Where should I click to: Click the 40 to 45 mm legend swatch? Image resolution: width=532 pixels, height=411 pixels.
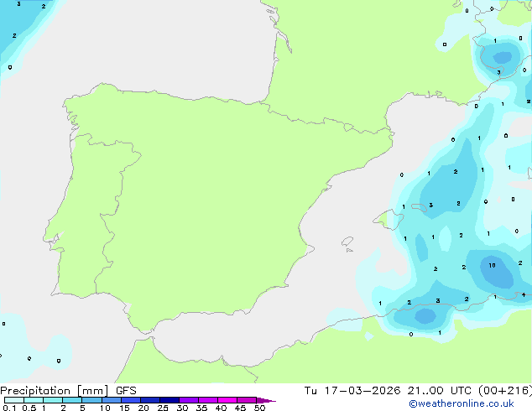[227, 400]
